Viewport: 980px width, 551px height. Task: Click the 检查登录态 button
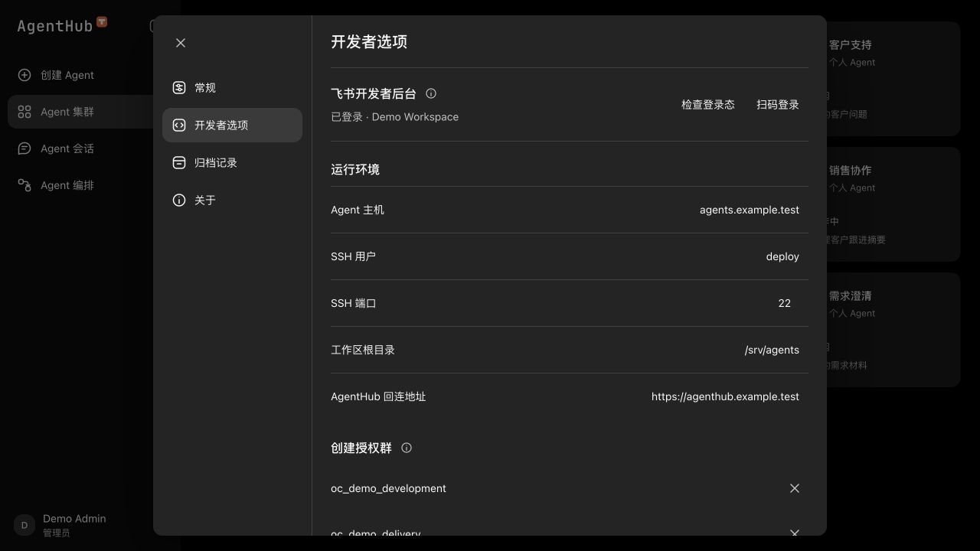tap(708, 105)
